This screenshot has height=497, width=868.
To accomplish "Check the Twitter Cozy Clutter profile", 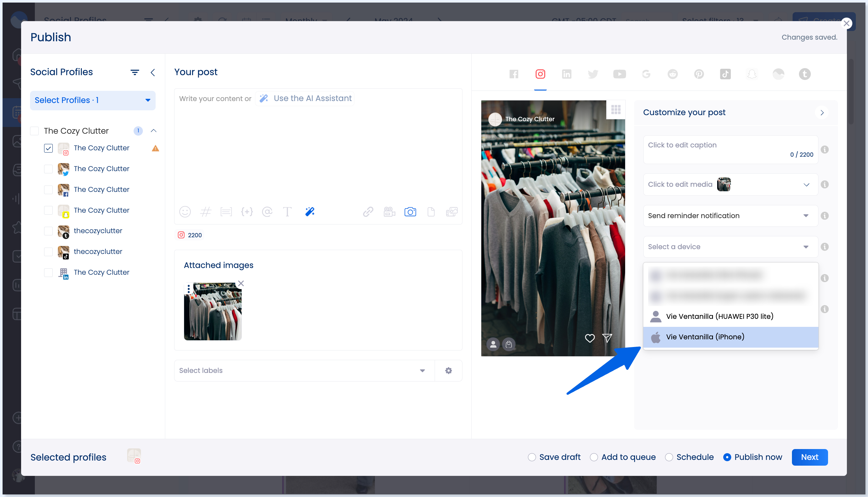I will click(x=49, y=169).
